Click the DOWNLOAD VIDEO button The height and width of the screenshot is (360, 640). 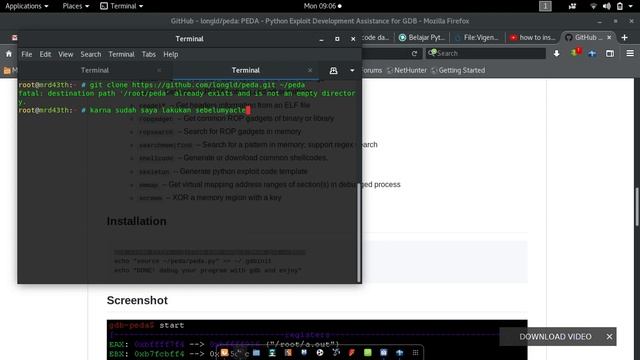pyautogui.click(x=555, y=337)
